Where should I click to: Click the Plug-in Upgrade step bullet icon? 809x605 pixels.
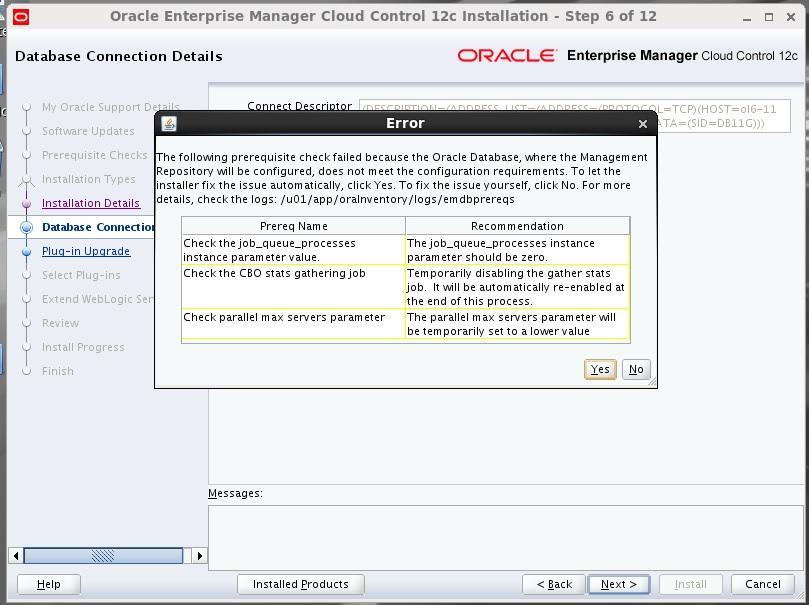pyautogui.click(x=27, y=252)
